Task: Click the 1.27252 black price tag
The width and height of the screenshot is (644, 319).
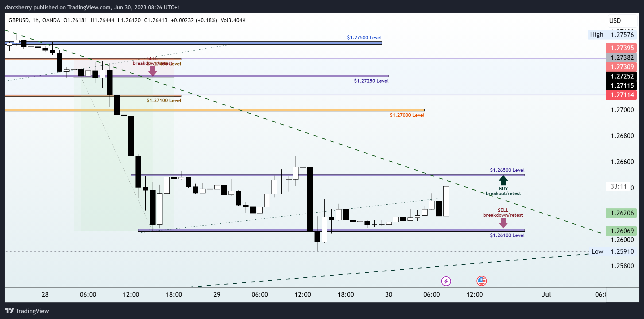Action: click(622, 76)
